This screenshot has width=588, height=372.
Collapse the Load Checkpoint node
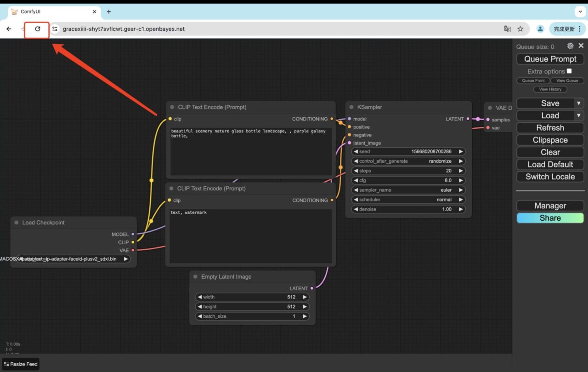pyautogui.click(x=17, y=223)
